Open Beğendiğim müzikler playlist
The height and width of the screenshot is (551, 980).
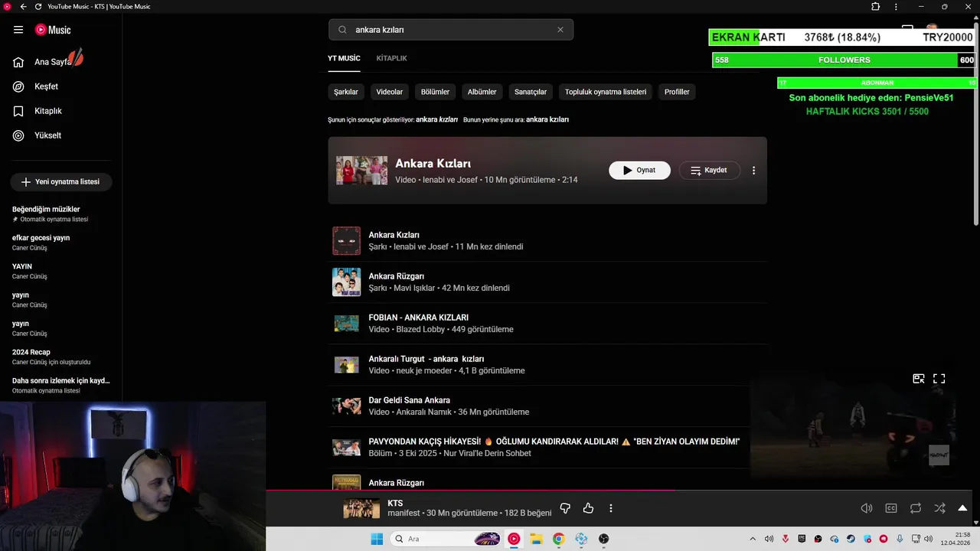coord(61,214)
